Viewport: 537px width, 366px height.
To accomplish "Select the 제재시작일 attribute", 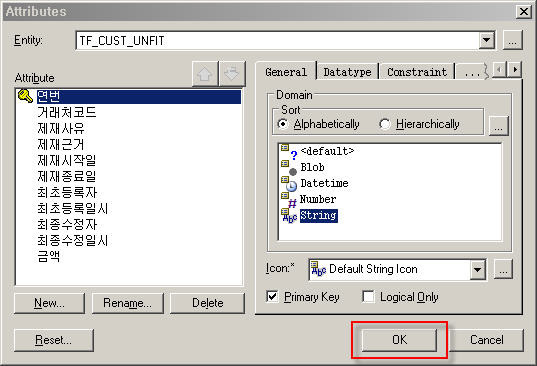I will click(67, 160).
